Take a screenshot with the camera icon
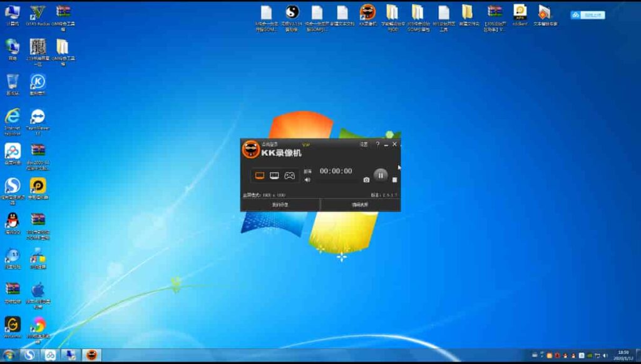Screen dimensions: 641x364 click(366, 180)
